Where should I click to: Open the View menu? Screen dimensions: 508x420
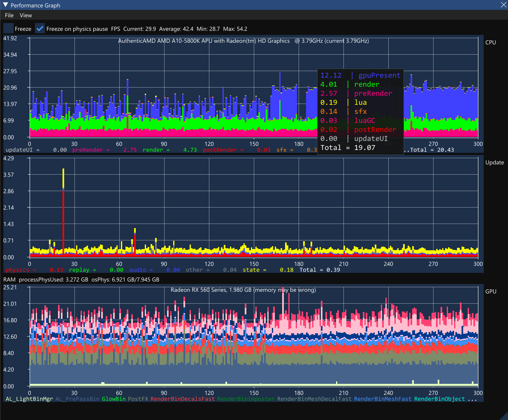26,15
